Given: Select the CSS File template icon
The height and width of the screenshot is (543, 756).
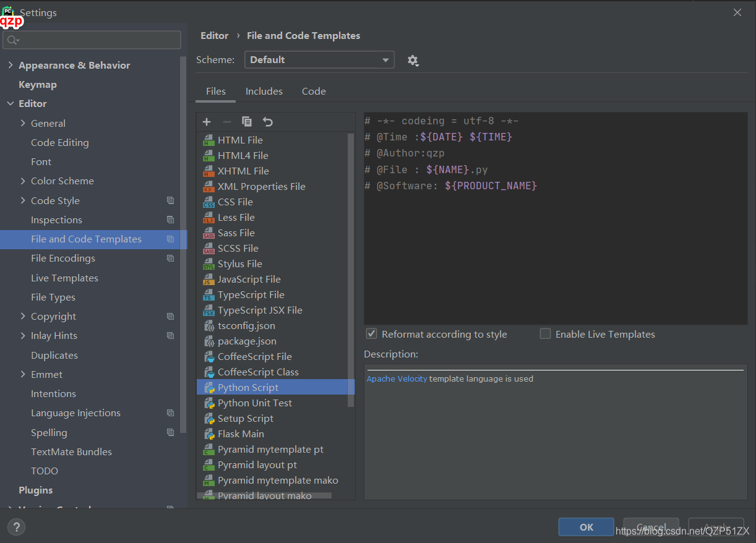Looking at the screenshot, I should pyautogui.click(x=208, y=202).
